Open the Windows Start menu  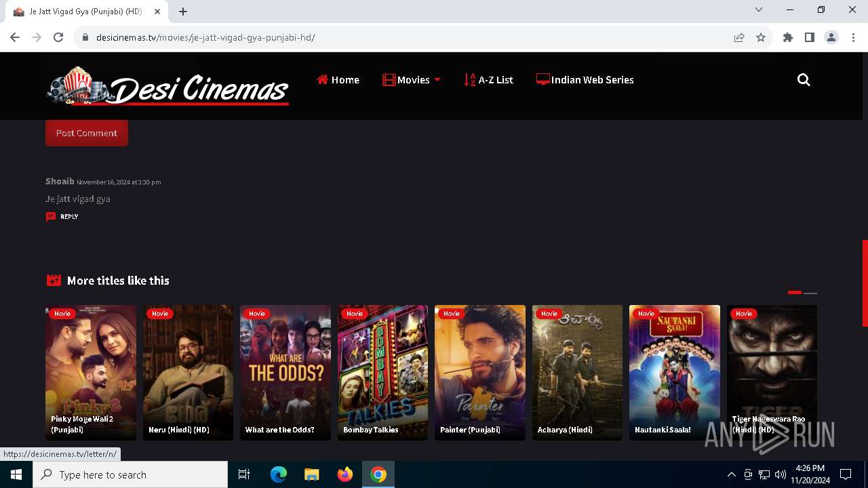tap(16, 474)
